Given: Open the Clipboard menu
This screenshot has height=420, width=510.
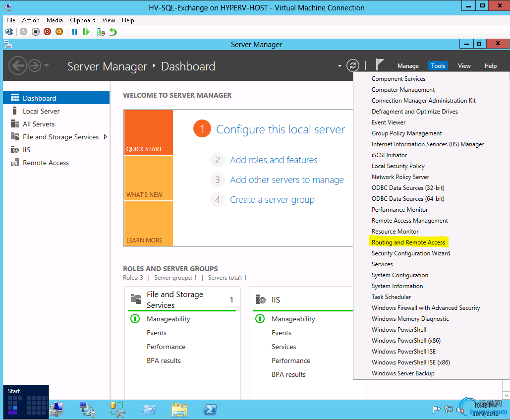Looking at the screenshot, I should (82, 20).
